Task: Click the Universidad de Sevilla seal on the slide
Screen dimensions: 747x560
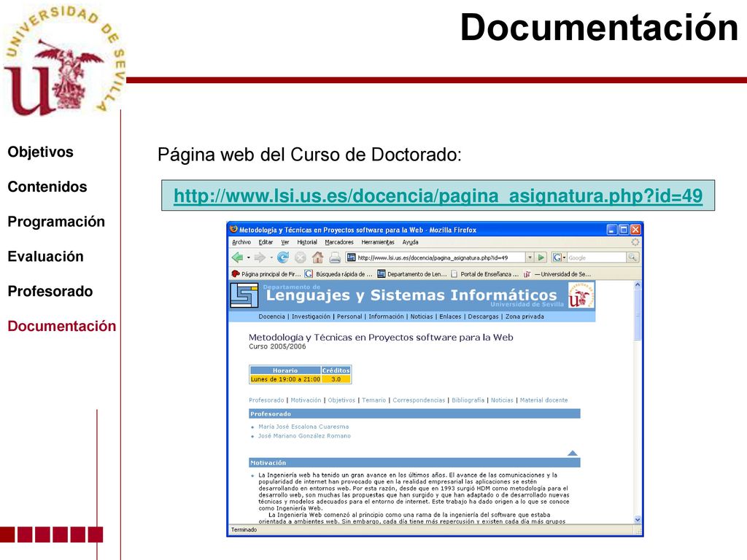Action: pos(63,60)
